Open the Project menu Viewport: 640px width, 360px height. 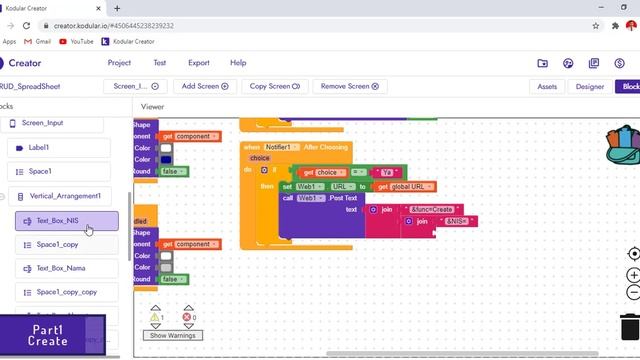coord(119,63)
